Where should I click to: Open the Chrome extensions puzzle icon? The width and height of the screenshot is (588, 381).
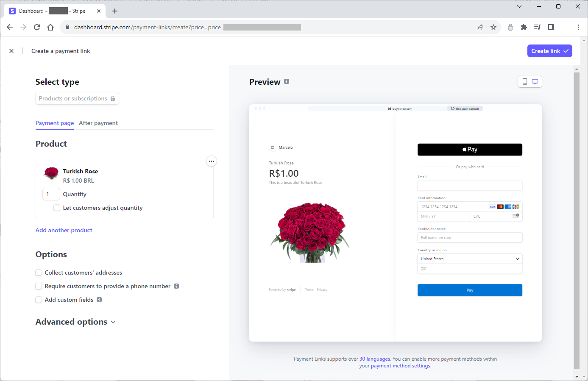click(x=524, y=27)
